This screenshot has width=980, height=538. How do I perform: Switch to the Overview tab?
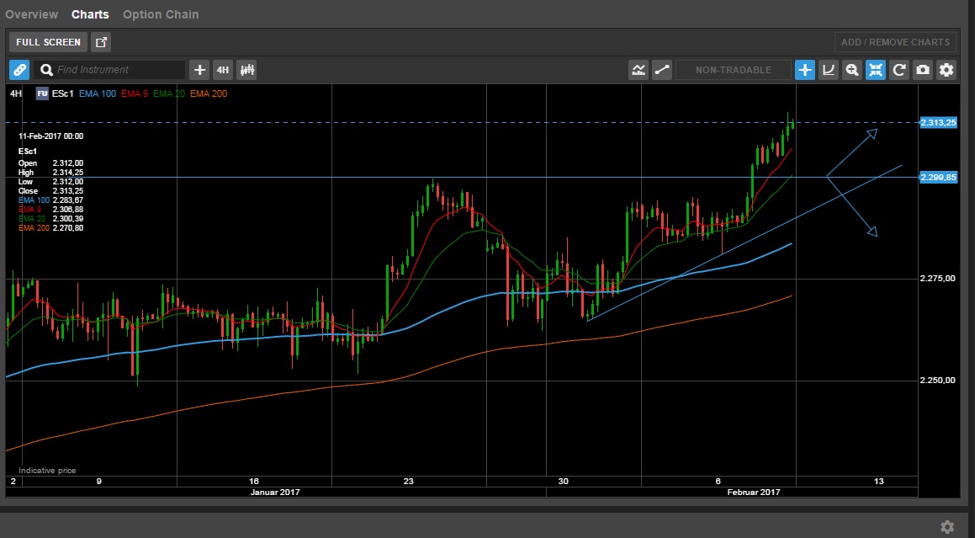point(31,14)
